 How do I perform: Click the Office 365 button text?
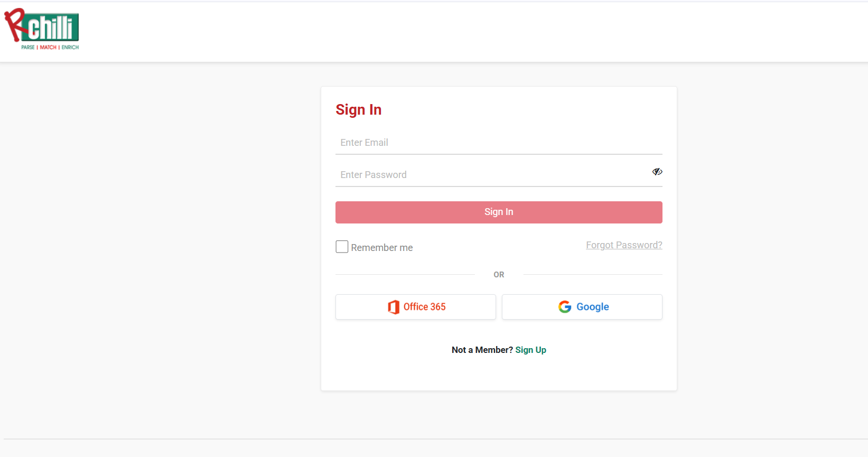(425, 307)
